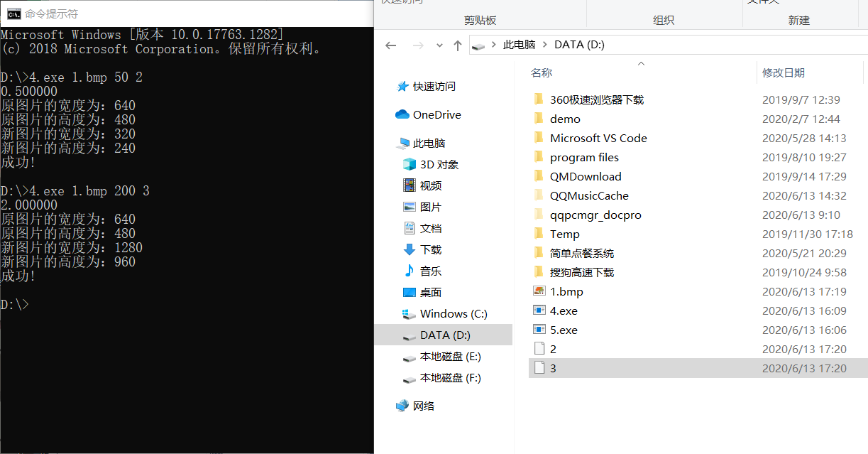Screen dimensions: 868x454
Task: Click the 5.exe application icon
Action: pos(539,330)
